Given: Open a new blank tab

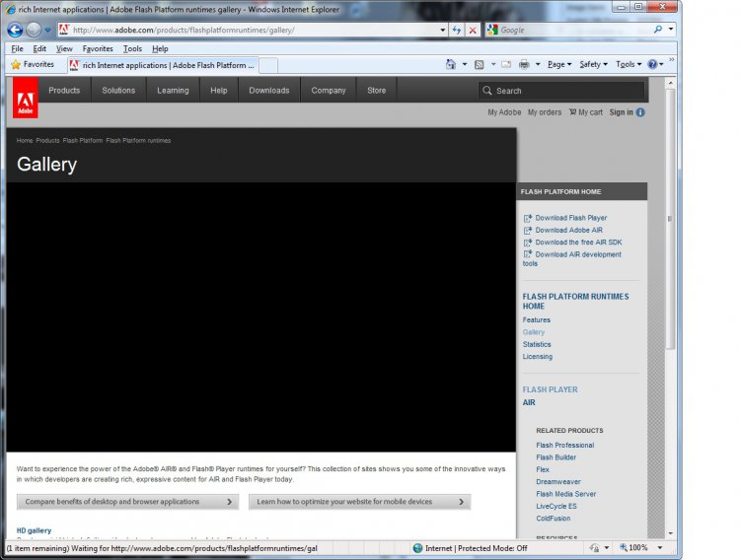Looking at the screenshot, I should click(x=268, y=66).
